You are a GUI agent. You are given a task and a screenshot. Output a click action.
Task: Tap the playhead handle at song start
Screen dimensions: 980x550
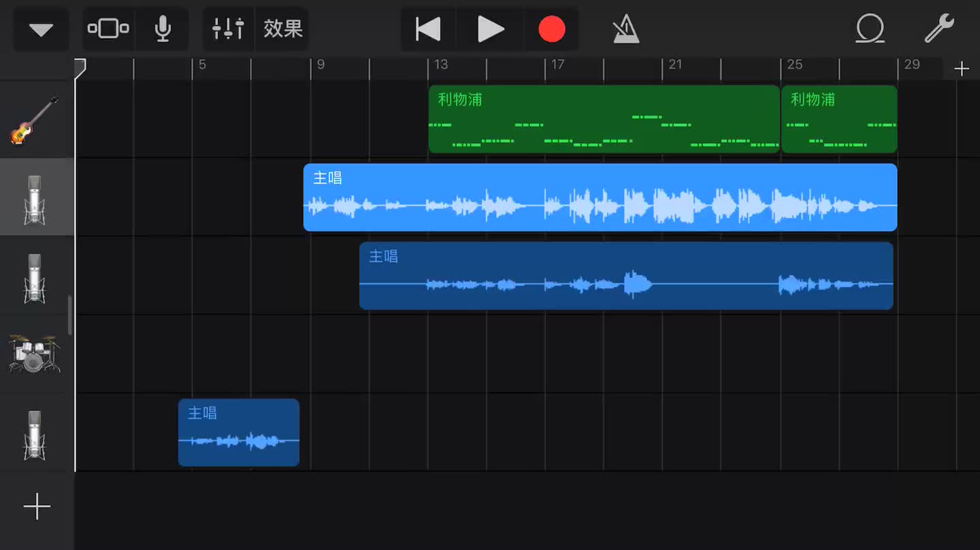tap(80, 67)
